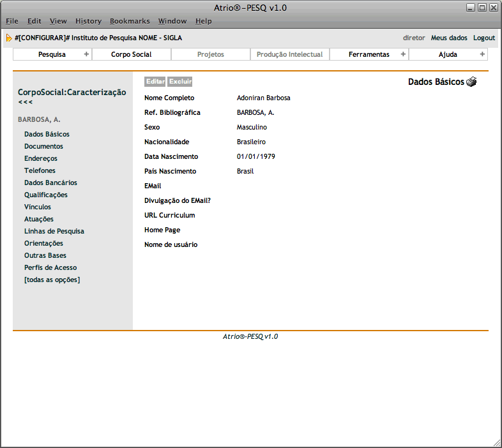The image size is (502, 448).
Task: Open Qualificações in the sidebar
Action: pos(45,195)
